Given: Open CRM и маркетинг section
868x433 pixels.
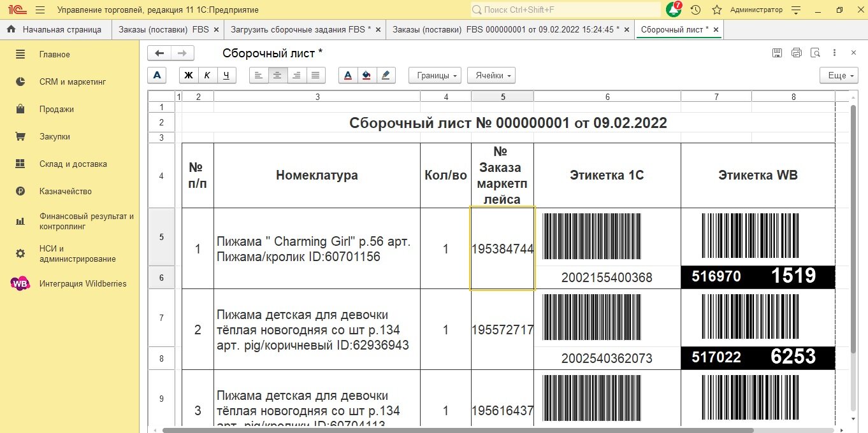Looking at the screenshot, I should pos(69,82).
